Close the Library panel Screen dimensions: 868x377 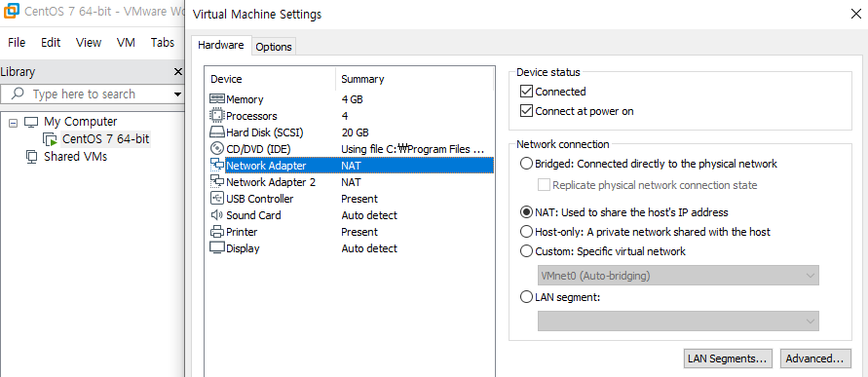177,72
